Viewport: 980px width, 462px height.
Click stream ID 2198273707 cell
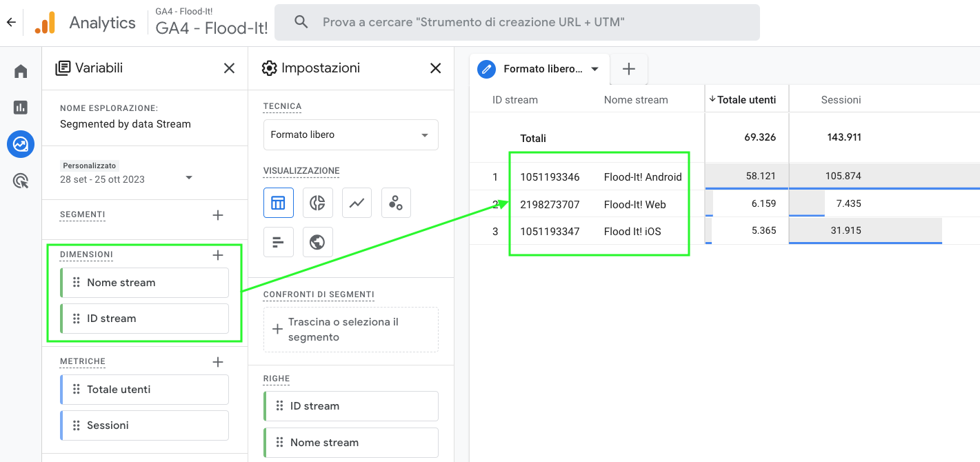[x=550, y=205]
